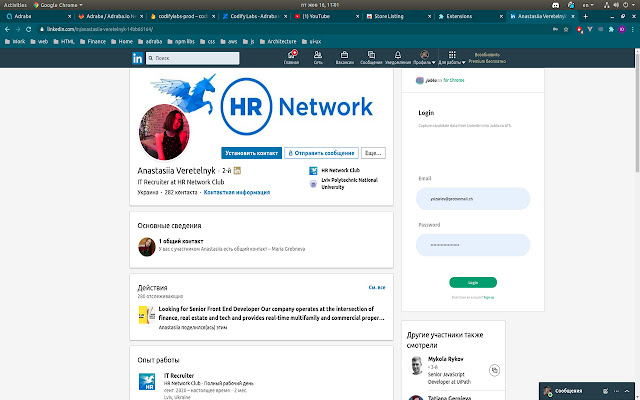The width and height of the screenshot is (640, 400).
Task: Open the Finance bookmarks folder
Action: click(93, 42)
